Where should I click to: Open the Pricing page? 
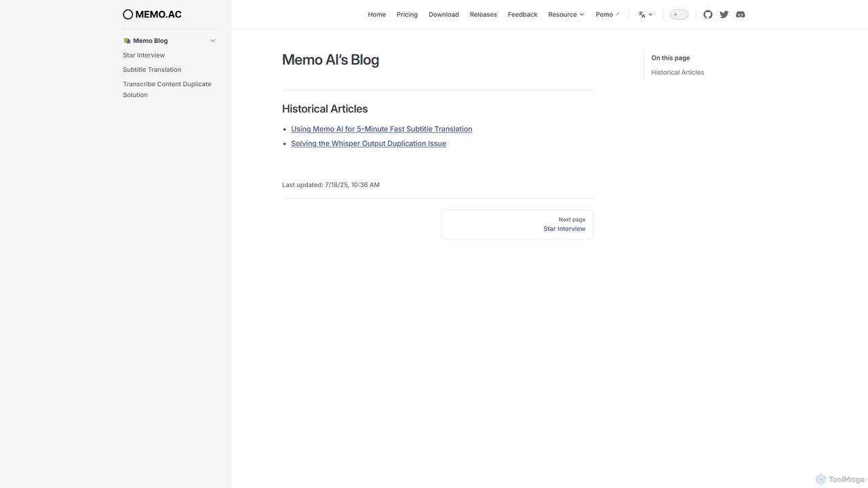pos(407,14)
